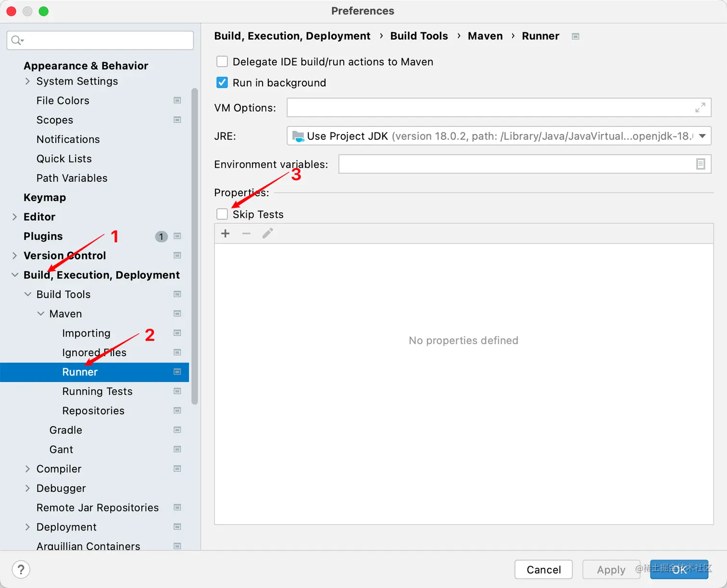
Task: Edit property using the pencil icon
Action: 268,234
